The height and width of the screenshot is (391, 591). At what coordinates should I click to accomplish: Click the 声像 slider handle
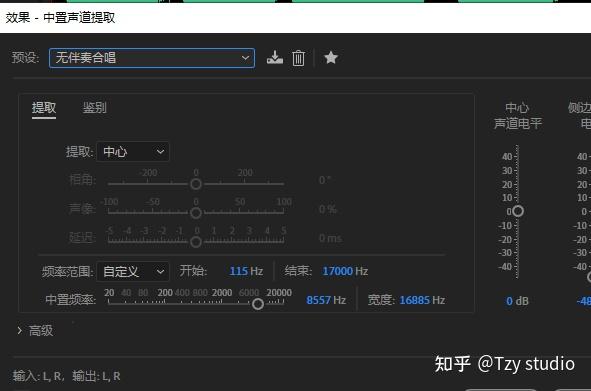click(196, 213)
